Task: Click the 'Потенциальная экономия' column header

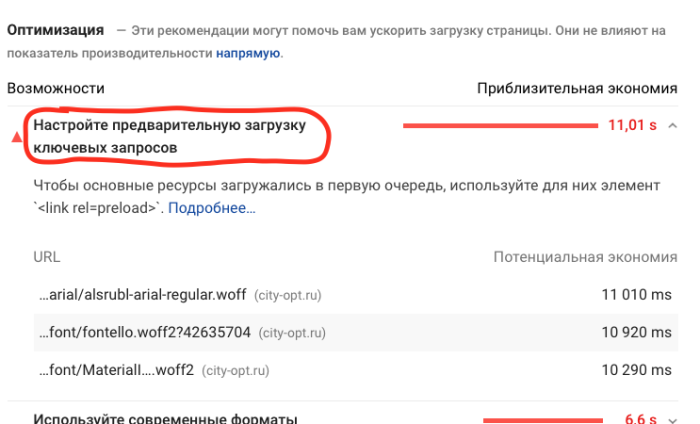Action: (585, 257)
